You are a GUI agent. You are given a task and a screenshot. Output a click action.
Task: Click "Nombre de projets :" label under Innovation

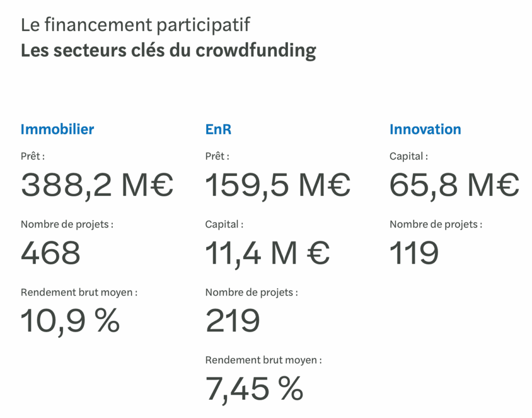click(x=436, y=224)
